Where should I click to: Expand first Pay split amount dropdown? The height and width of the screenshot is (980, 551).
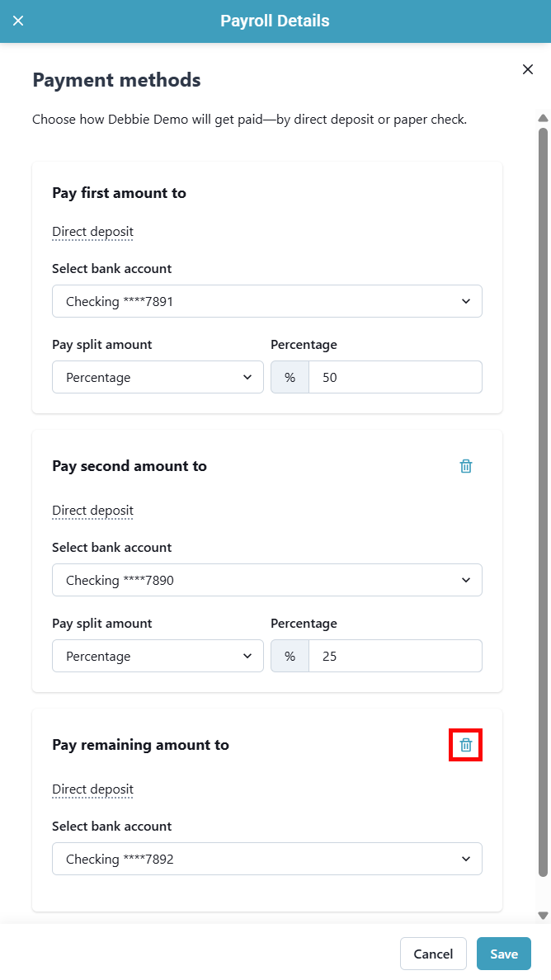click(x=158, y=378)
